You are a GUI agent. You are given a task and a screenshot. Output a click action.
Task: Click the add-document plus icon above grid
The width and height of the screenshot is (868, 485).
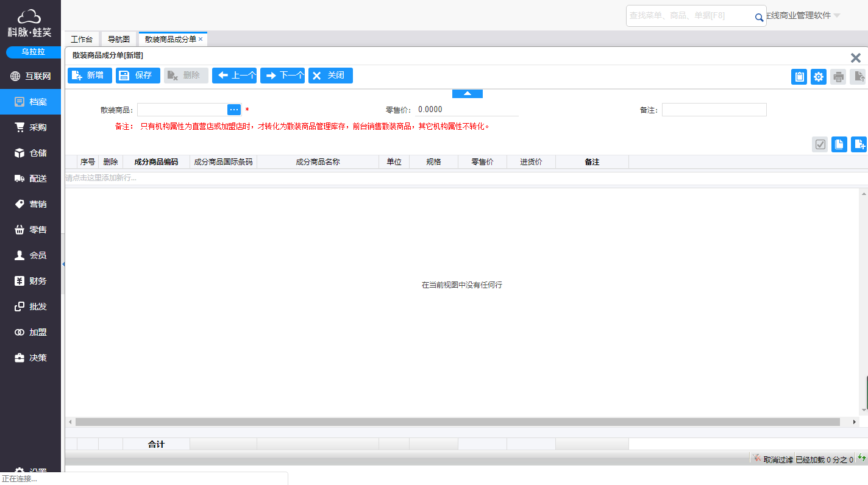pyautogui.click(x=859, y=144)
